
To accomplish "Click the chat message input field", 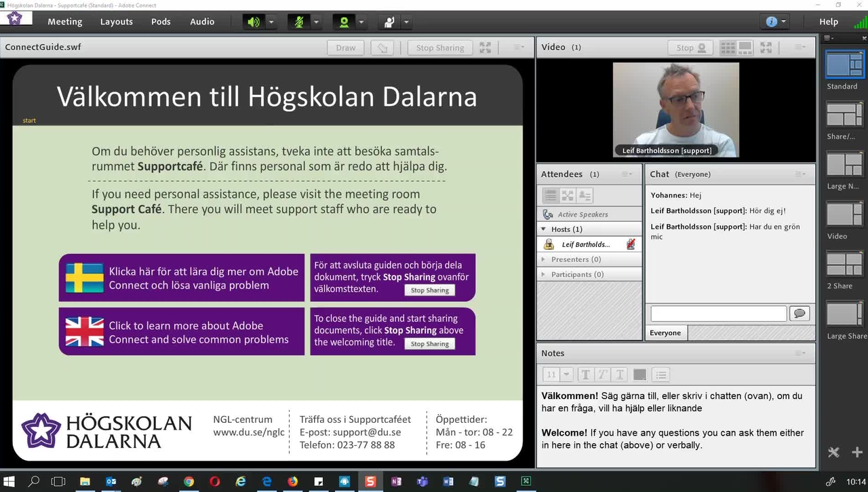I will point(718,314).
